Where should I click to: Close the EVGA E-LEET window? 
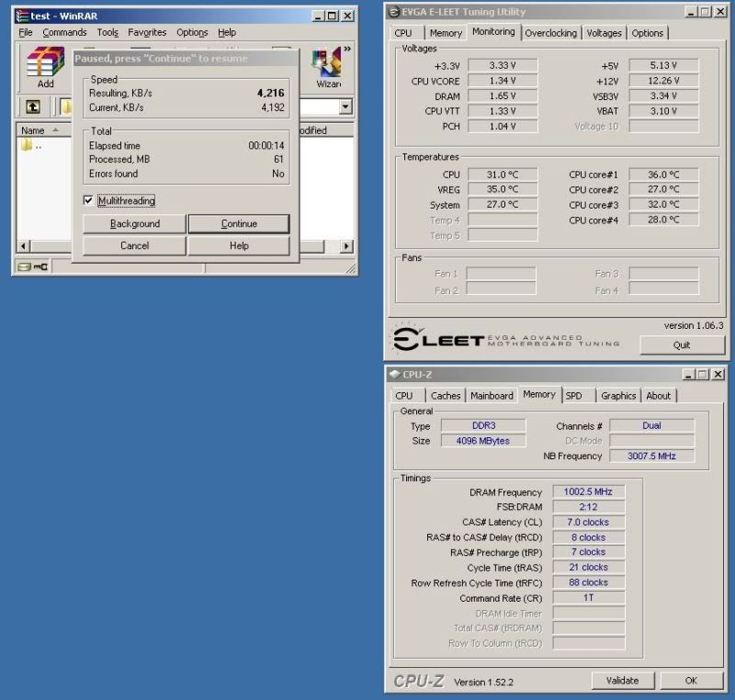pos(720,12)
